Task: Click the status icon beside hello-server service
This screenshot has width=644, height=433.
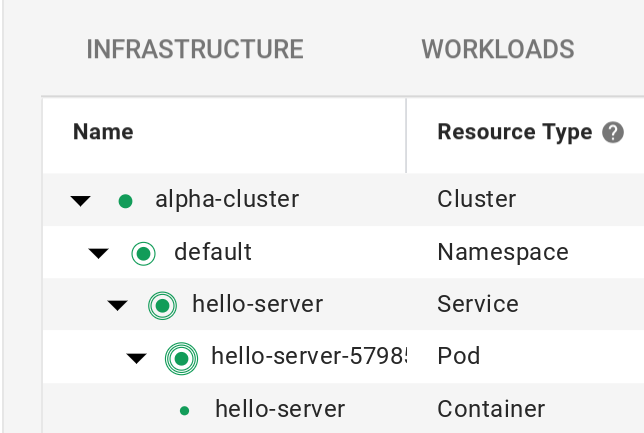Action: [161, 305]
